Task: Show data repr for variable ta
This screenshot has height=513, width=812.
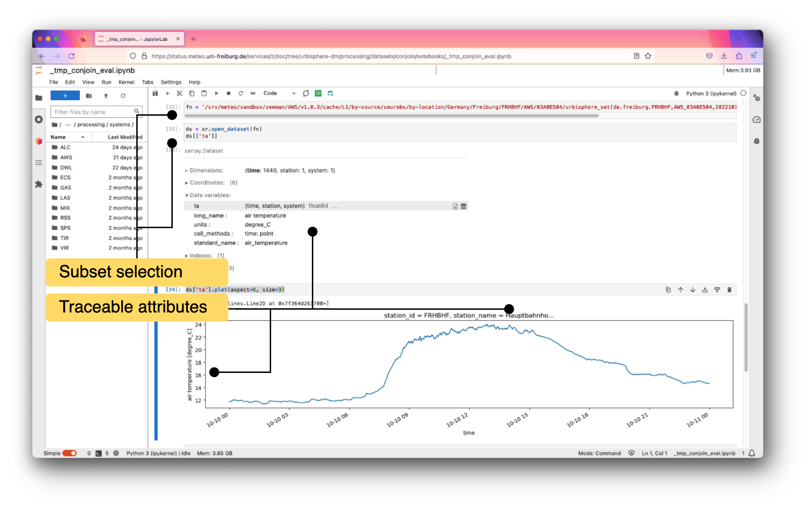Action: pos(463,206)
